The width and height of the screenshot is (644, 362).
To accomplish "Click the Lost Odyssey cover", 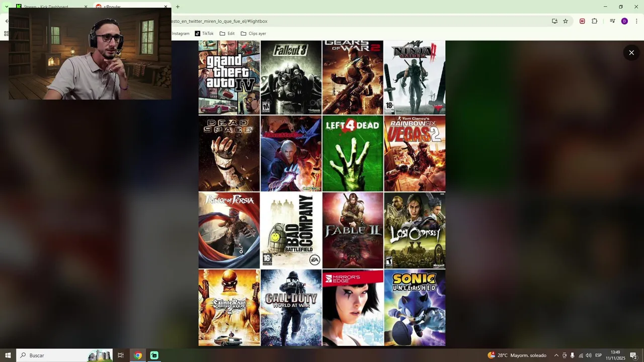I will coord(415,231).
